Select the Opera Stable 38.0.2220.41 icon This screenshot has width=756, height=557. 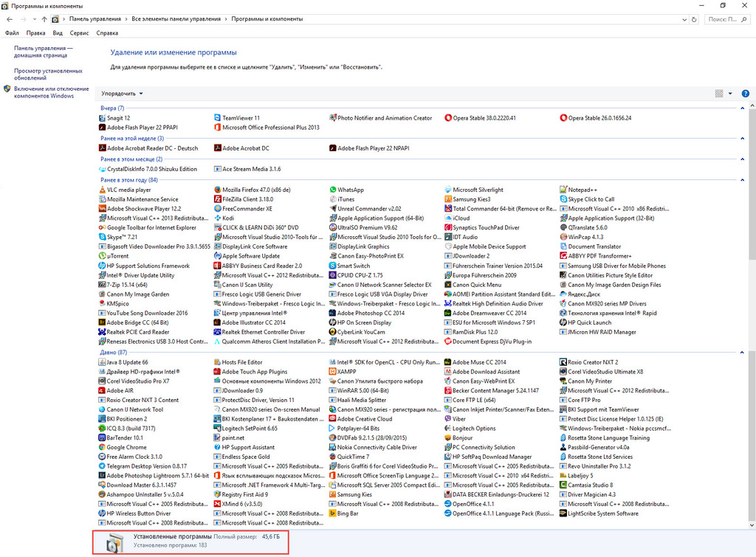448,118
